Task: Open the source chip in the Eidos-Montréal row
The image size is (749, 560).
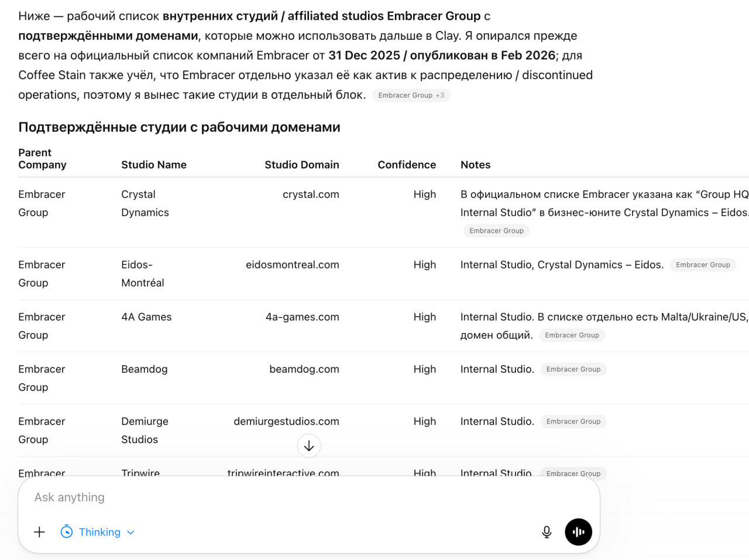Action: coord(703,264)
